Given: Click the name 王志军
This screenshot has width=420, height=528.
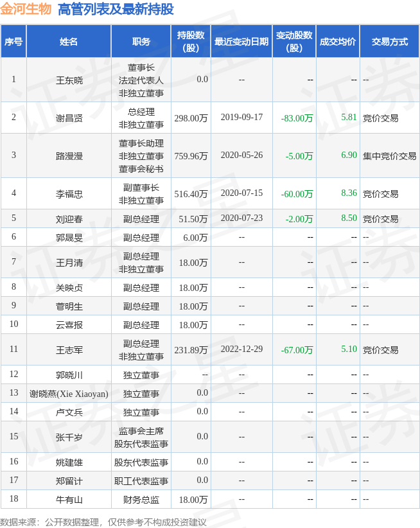Looking at the screenshot, I should [x=69, y=350].
